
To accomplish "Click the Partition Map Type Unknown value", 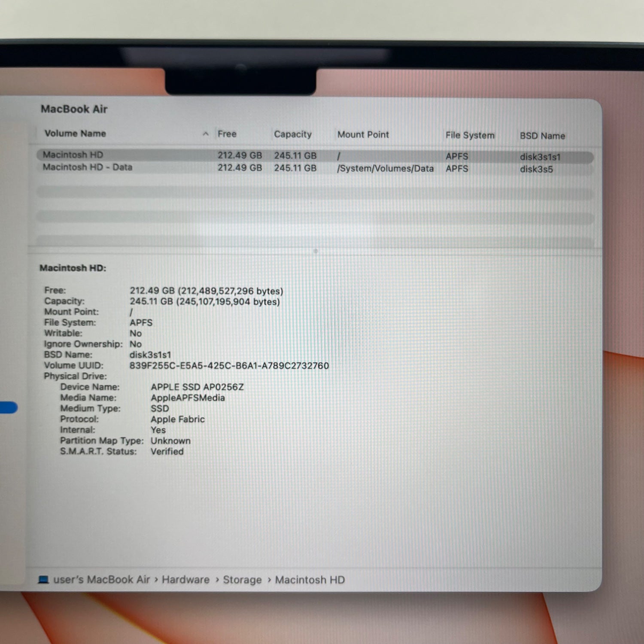I will 170,441.
